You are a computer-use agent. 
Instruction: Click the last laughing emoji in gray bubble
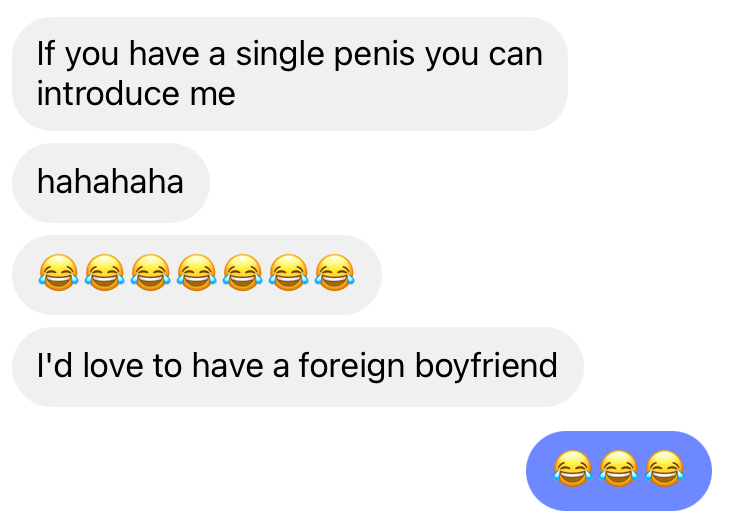click(335, 273)
